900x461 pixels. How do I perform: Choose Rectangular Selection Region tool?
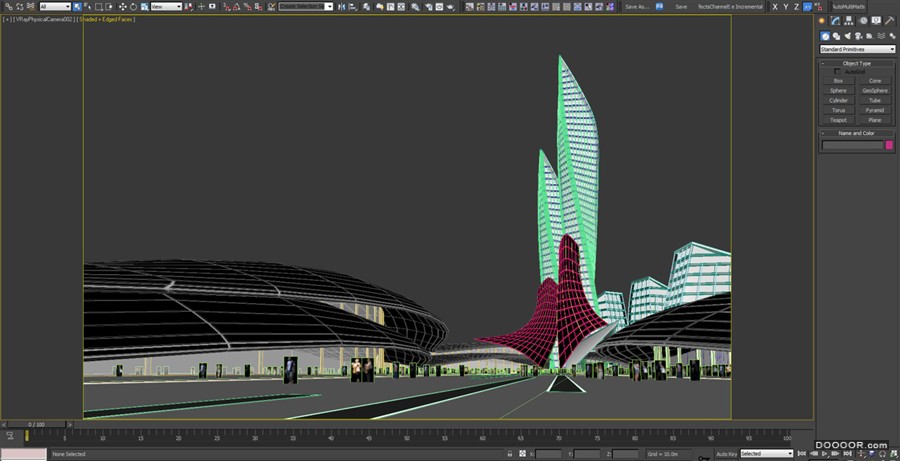(x=99, y=7)
